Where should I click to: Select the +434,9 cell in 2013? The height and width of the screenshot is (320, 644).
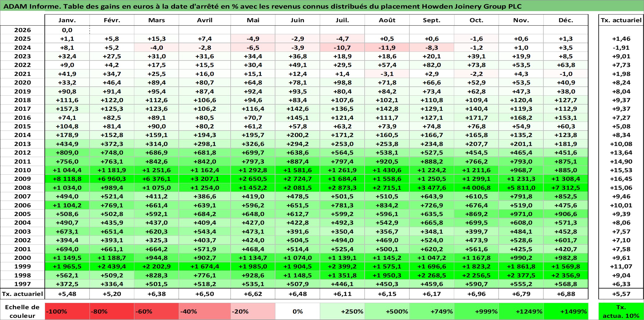(x=67, y=144)
